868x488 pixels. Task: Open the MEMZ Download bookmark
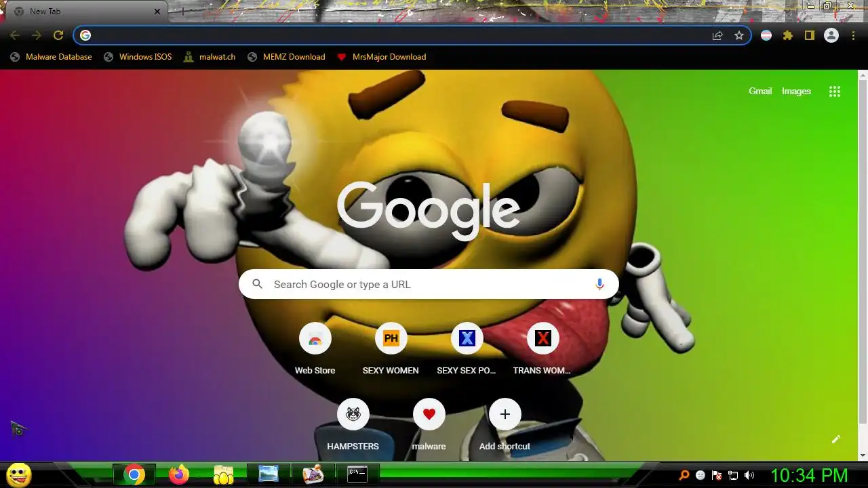pyautogui.click(x=286, y=57)
